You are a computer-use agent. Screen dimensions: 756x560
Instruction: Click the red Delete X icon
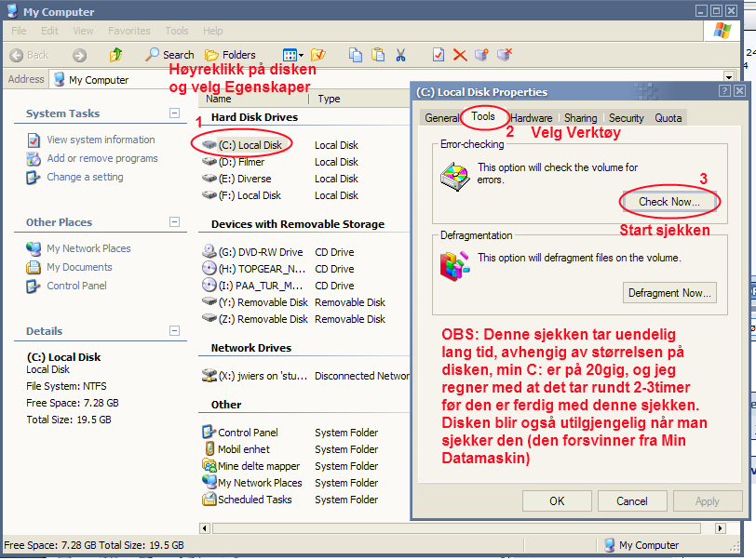(460, 55)
